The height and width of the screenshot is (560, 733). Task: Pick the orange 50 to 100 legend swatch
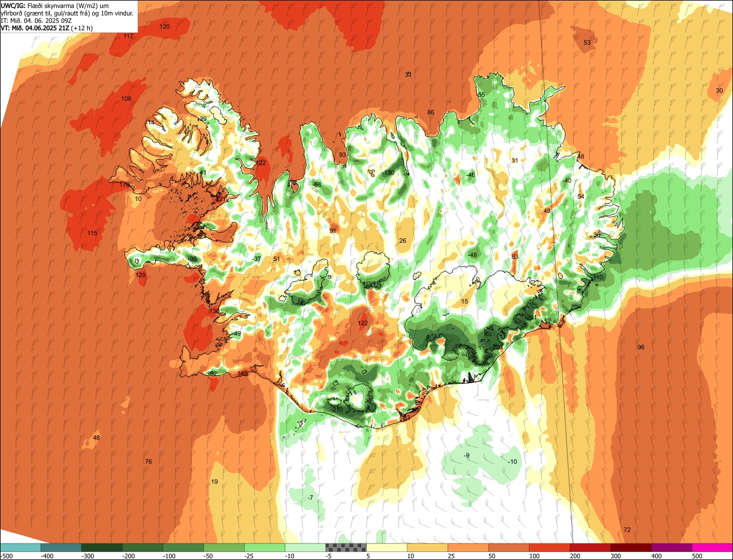509,547
